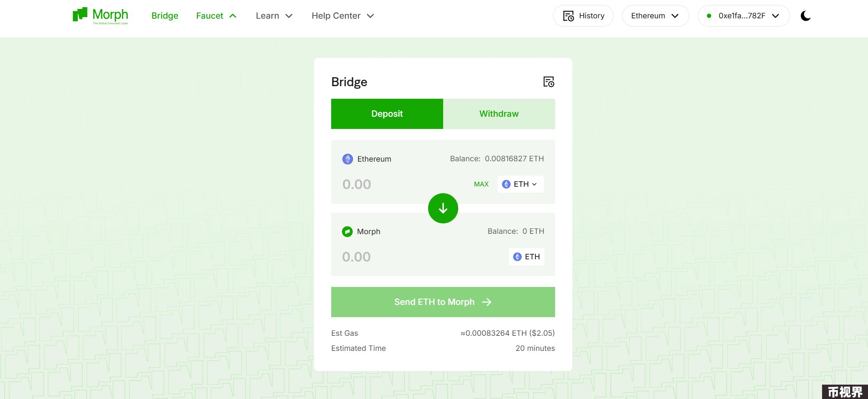
Task: Open the wallet address 0xe1fa...782F menu
Action: 743,16
